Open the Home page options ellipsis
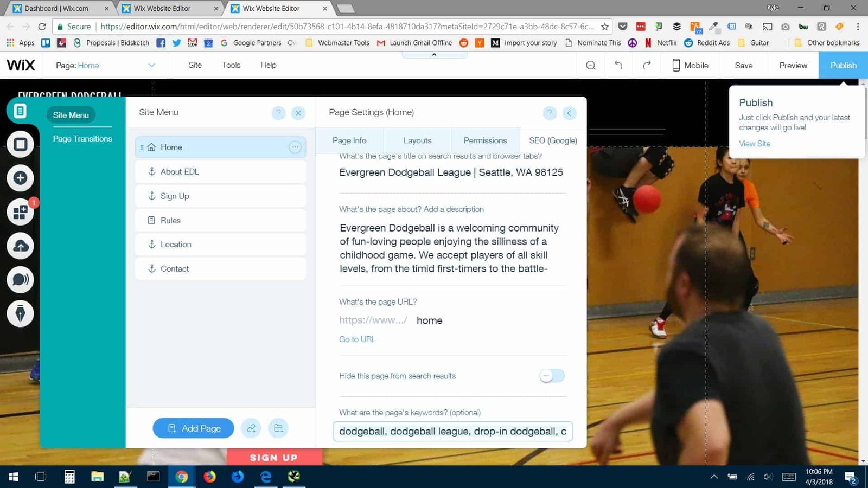The height and width of the screenshot is (488, 868). pos(295,147)
